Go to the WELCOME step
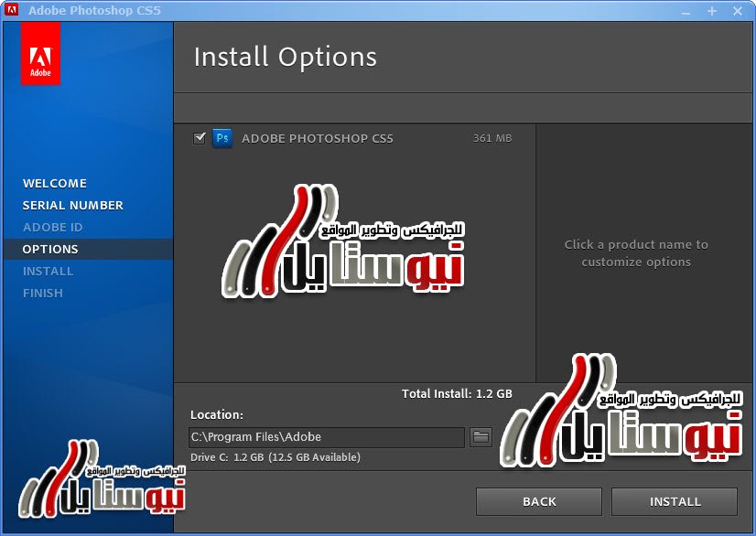The width and height of the screenshot is (756, 536). tap(55, 183)
